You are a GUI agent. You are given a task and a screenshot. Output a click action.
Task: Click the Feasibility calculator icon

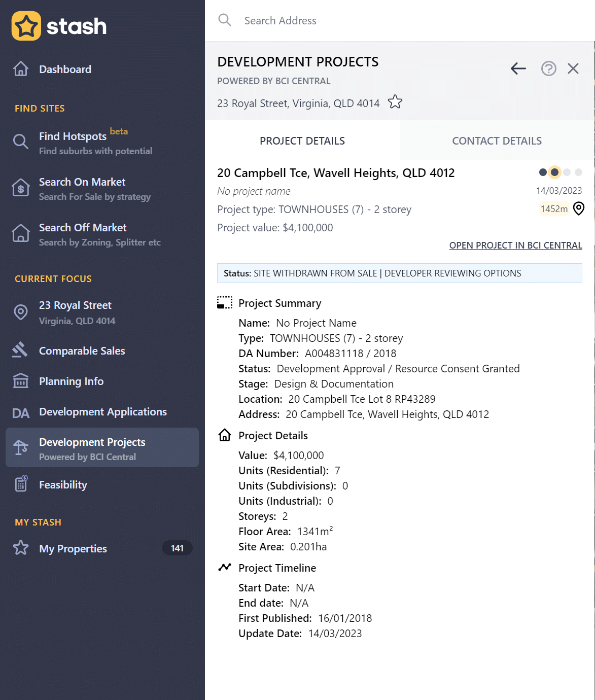(x=21, y=484)
